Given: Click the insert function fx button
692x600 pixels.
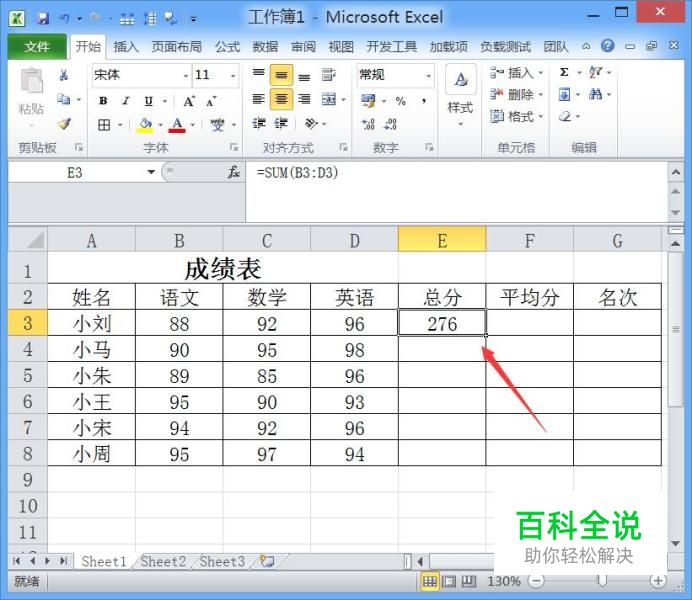Looking at the screenshot, I should click(233, 172).
